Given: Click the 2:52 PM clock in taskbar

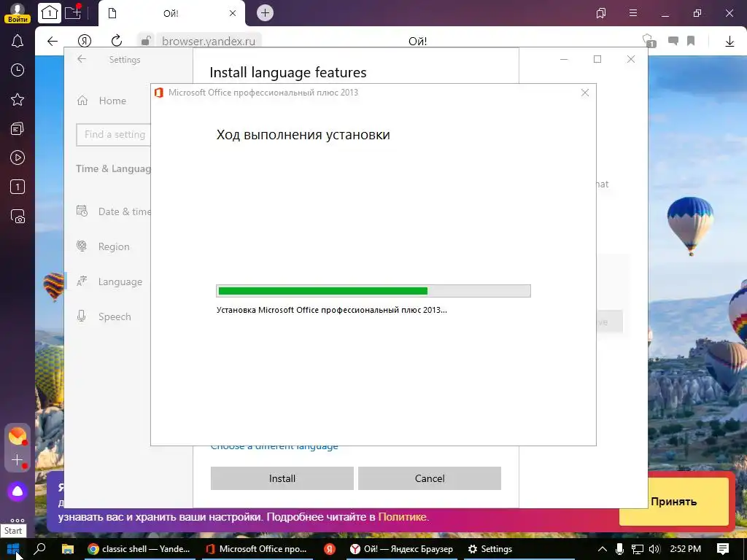Looking at the screenshot, I should [686, 549].
